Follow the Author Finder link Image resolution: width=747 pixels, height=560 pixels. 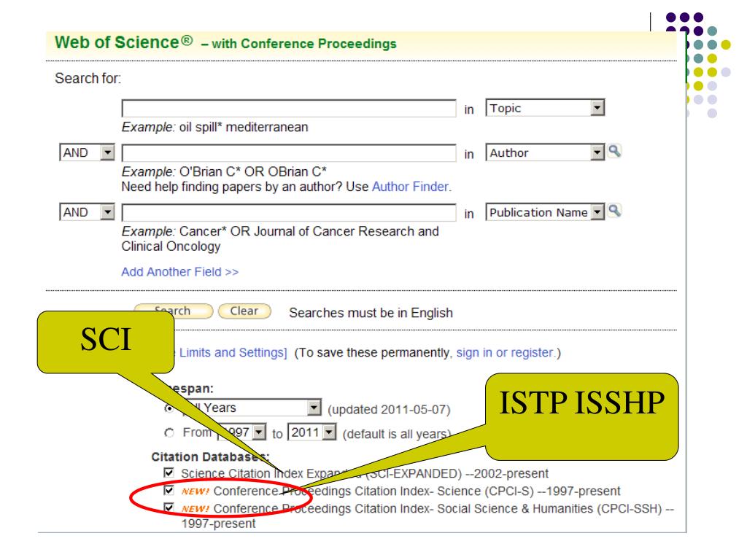point(410,187)
